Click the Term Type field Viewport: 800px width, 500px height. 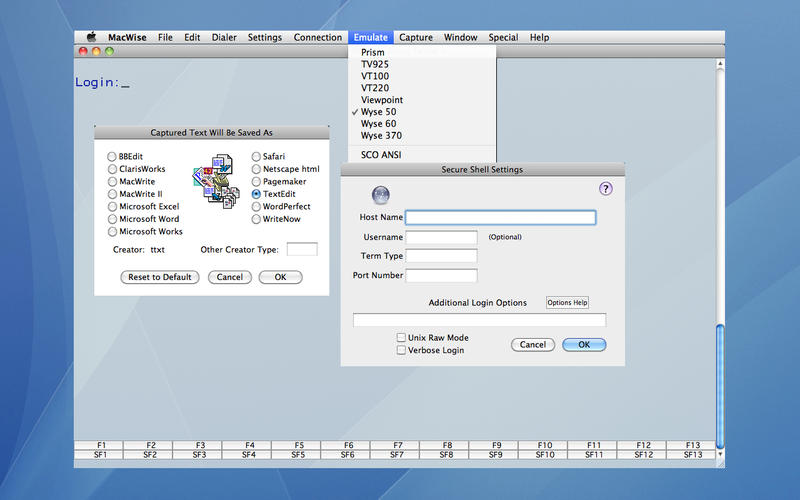click(x=441, y=256)
